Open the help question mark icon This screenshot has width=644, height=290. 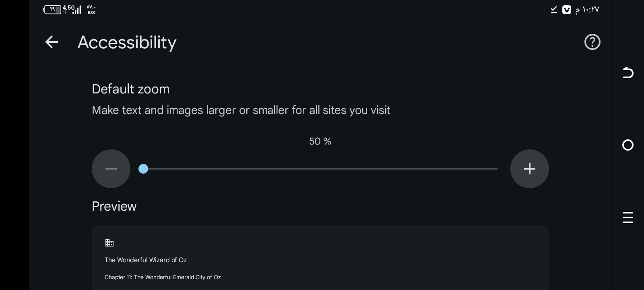pyautogui.click(x=592, y=42)
